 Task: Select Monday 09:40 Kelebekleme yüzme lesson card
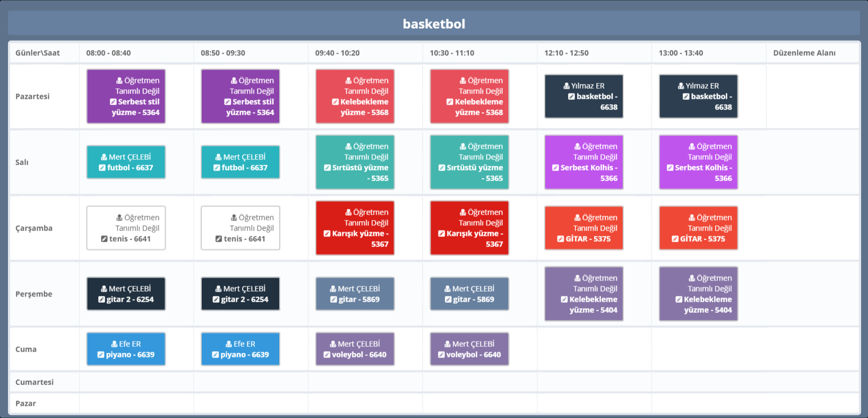point(355,97)
